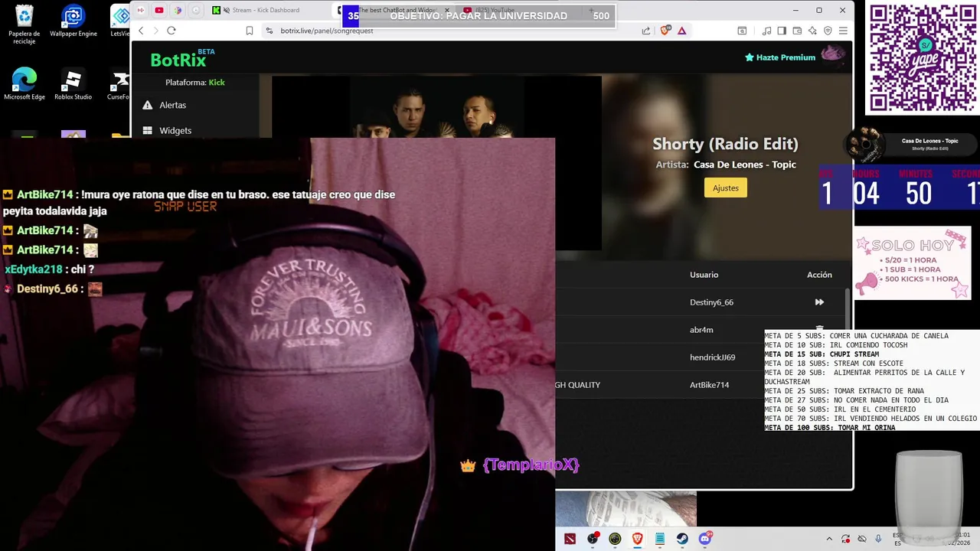The image size is (980, 551).
Task: Select user abr4m in the queue
Action: [701, 330]
